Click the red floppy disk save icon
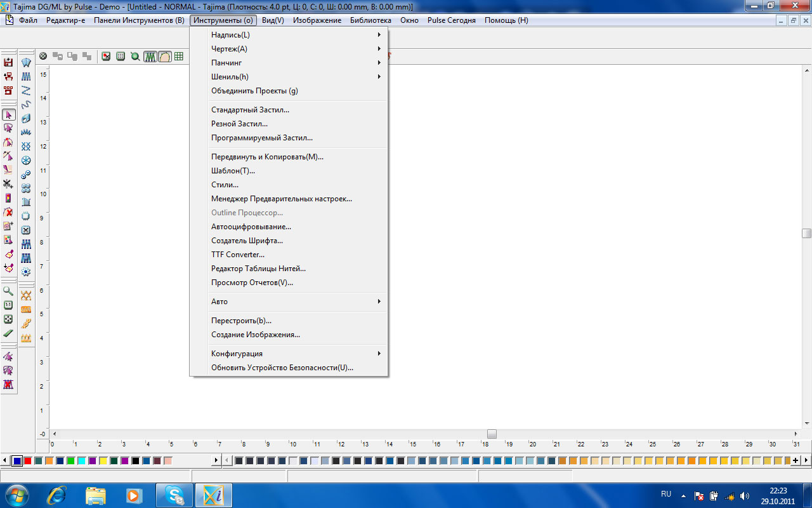 coord(8,62)
